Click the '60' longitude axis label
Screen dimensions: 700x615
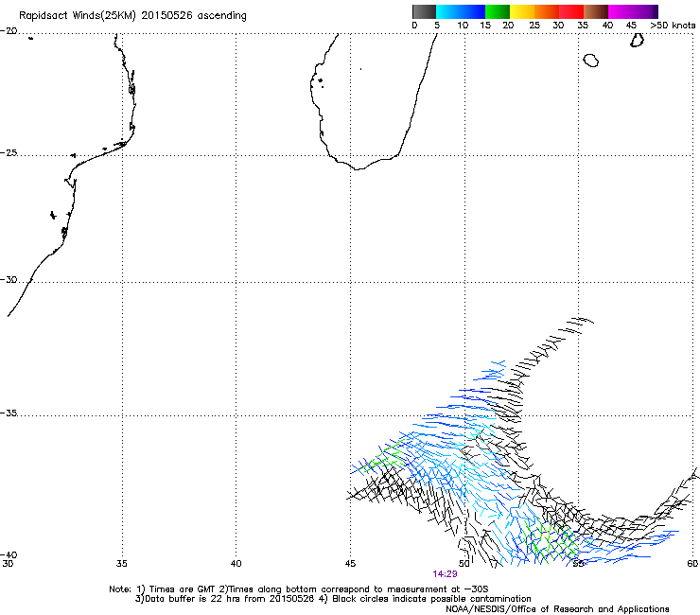(692, 564)
